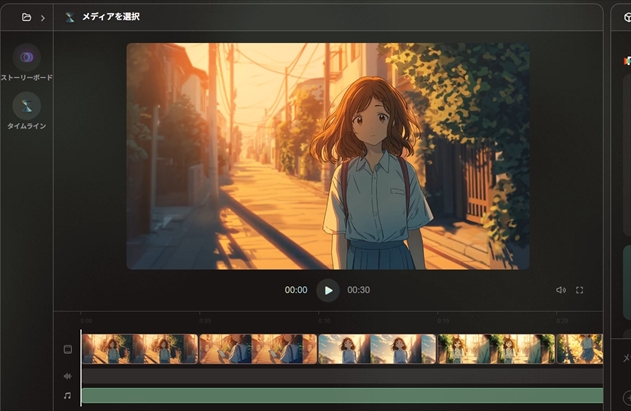Click the empty voice track lane

click(340, 376)
